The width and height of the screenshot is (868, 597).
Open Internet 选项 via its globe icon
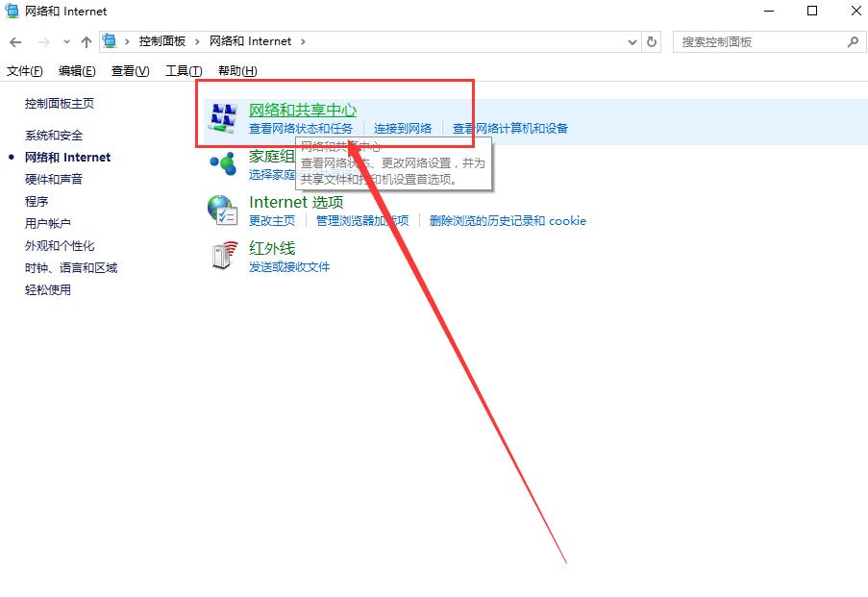222,211
